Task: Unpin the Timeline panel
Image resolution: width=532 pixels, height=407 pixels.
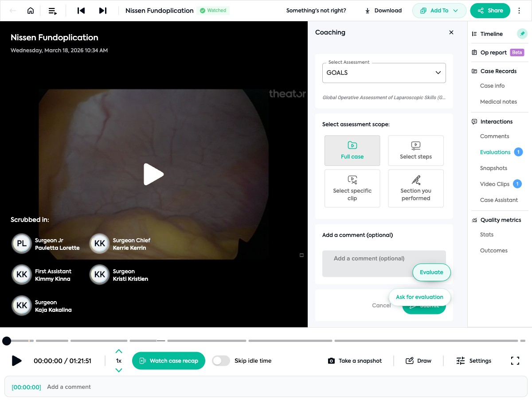Action: 522,33
